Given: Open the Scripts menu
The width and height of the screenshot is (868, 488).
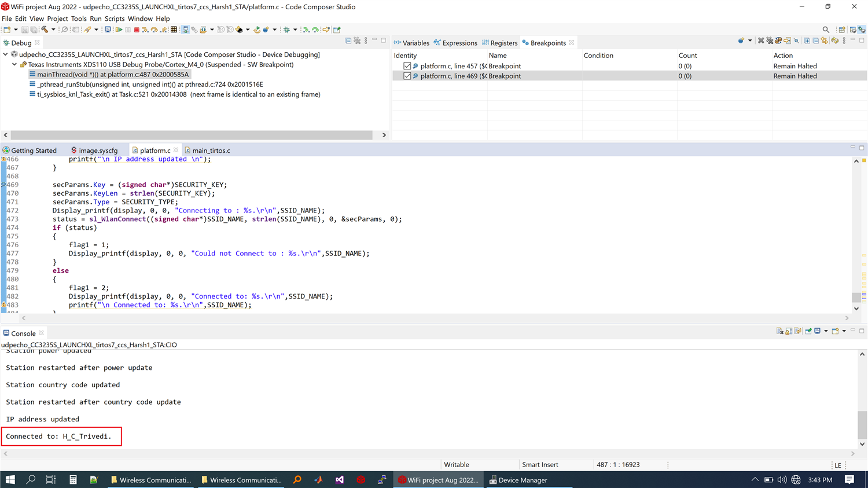Looking at the screenshot, I should (115, 19).
